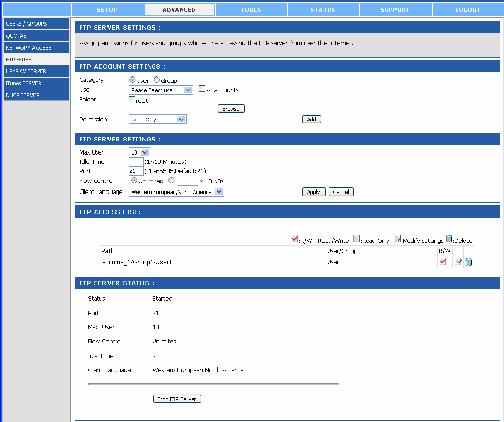Delete the Volume_1/Group1/User1 access entry

pos(469,262)
